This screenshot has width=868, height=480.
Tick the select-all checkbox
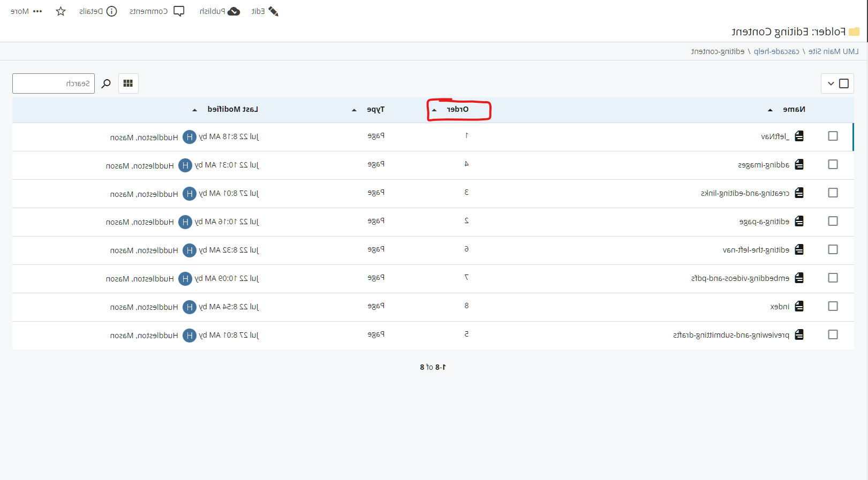tap(844, 83)
